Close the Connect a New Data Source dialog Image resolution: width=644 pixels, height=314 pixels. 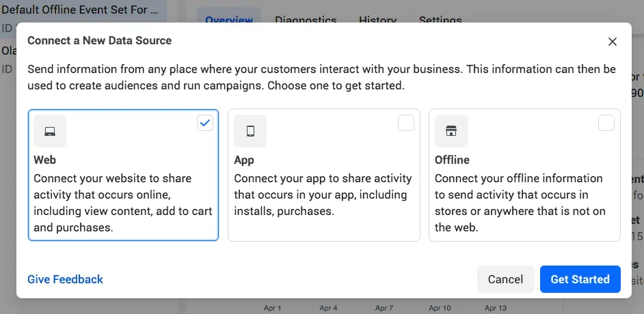pos(613,42)
